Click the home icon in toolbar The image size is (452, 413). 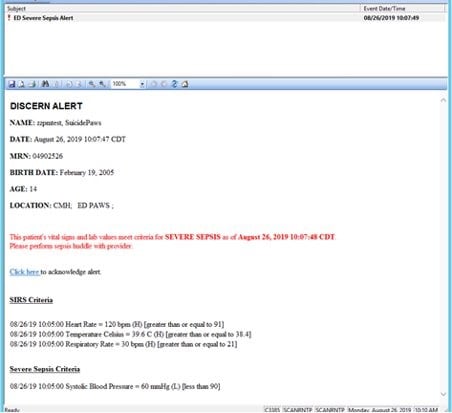pos(185,84)
